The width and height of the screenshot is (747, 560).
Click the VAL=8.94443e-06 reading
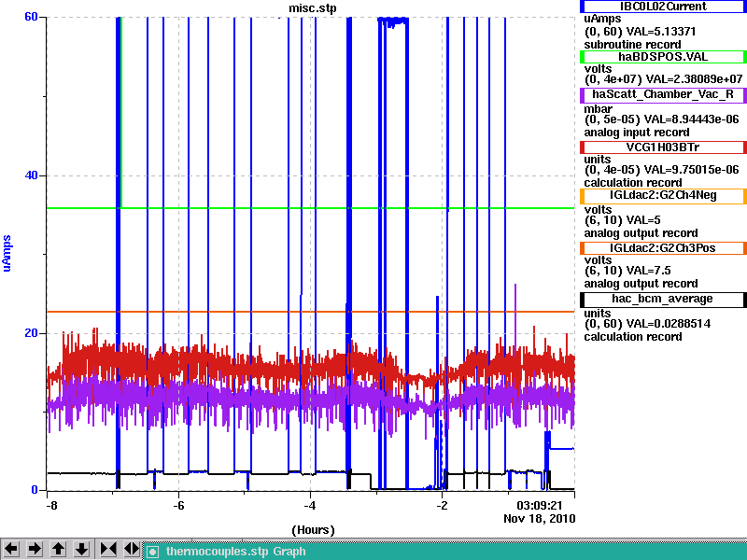click(x=691, y=119)
